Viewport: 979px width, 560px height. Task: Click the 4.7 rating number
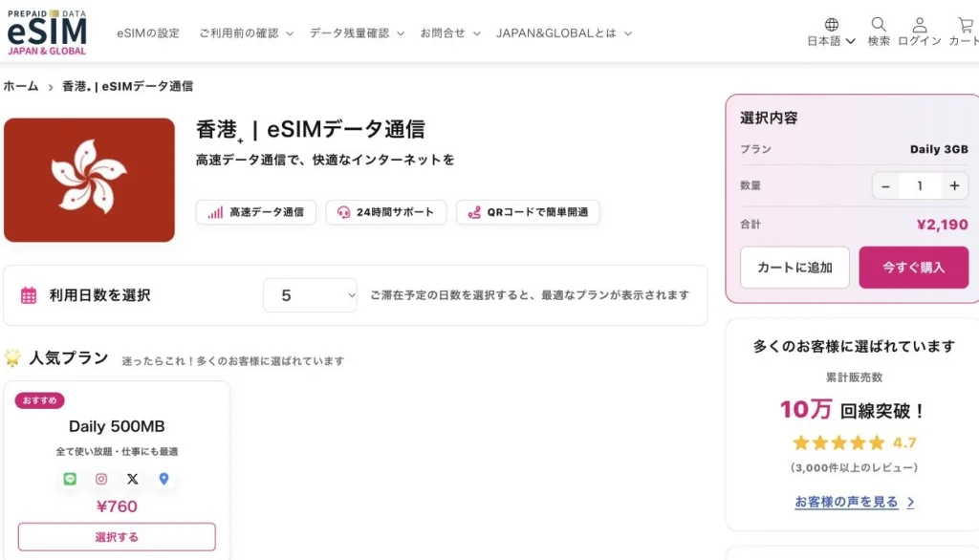904,443
